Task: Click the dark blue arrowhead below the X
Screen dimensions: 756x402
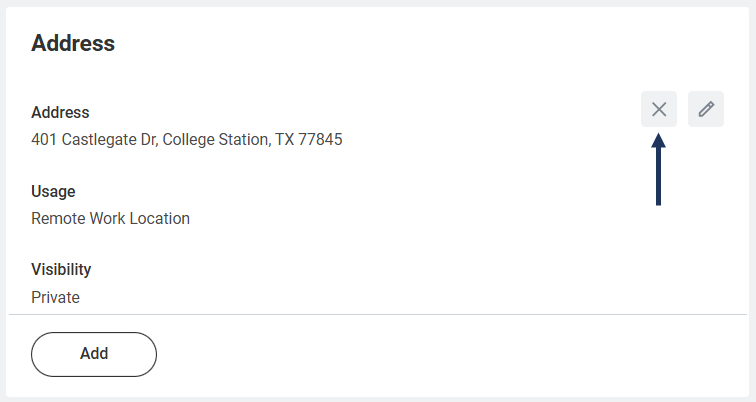Action: (658, 143)
